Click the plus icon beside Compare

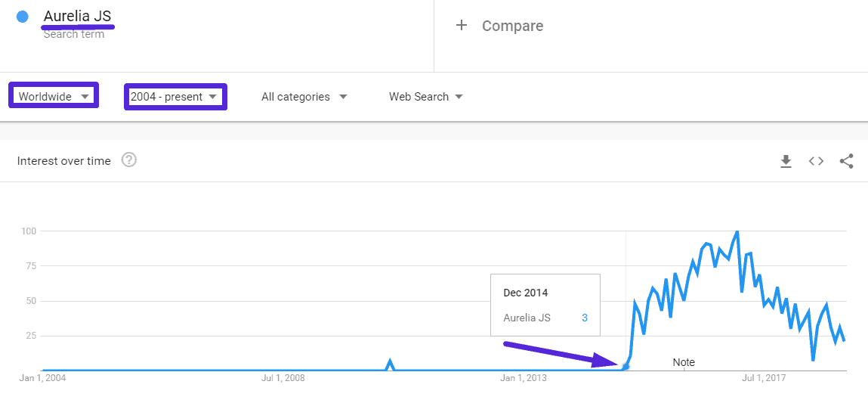(x=462, y=26)
